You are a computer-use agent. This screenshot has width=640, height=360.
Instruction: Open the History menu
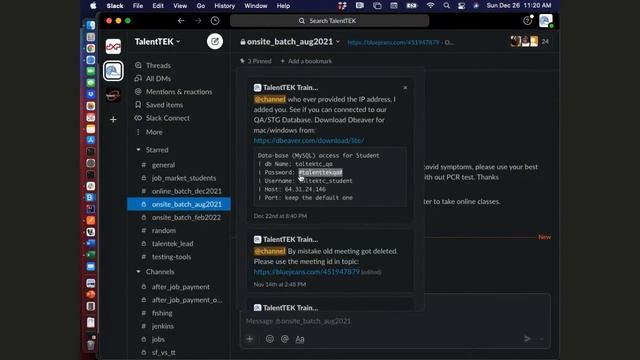pos(224,6)
